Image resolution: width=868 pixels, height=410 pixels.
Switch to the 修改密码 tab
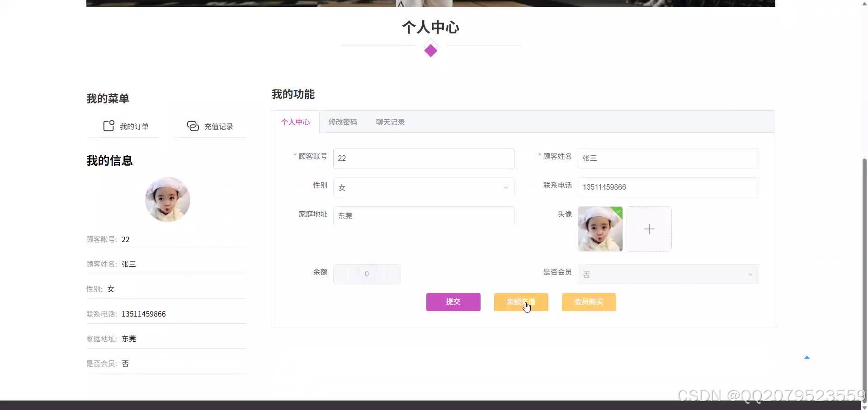343,122
